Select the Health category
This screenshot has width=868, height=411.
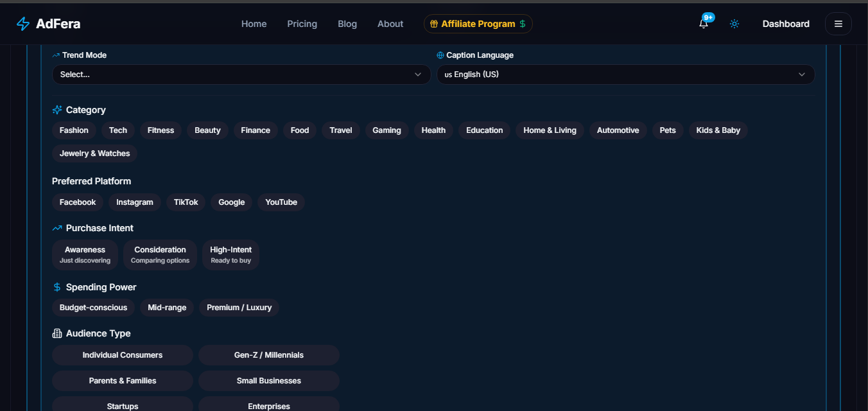click(434, 130)
